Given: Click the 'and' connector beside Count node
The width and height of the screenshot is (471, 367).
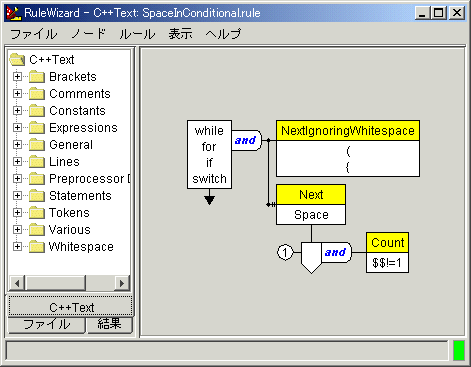Looking at the screenshot, I should pyautogui.click(x=336, y=252).
